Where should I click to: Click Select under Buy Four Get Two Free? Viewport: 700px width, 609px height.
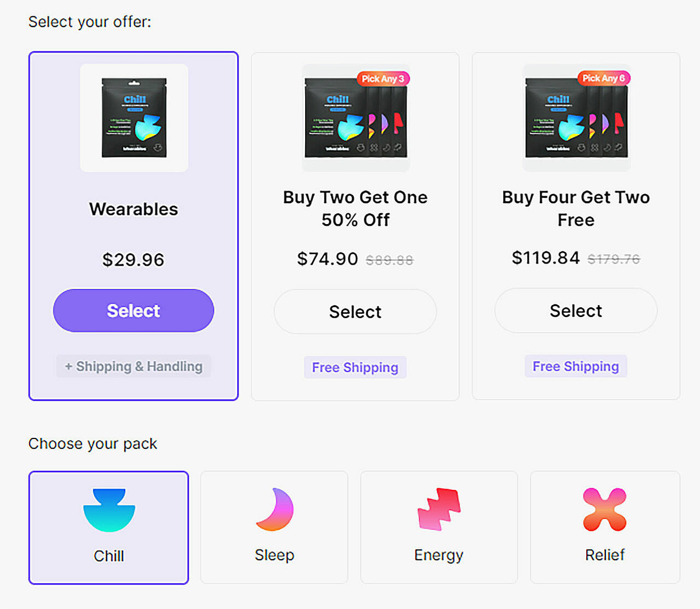pyautogui.click(x=575, y=311)
